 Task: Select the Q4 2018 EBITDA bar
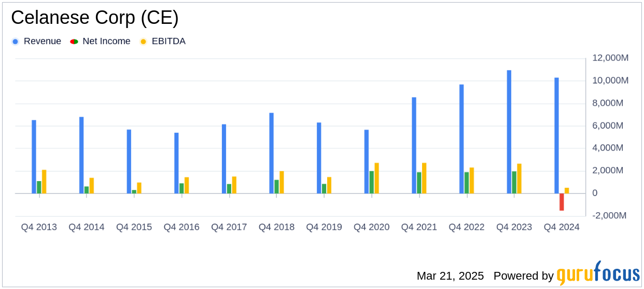282,182
